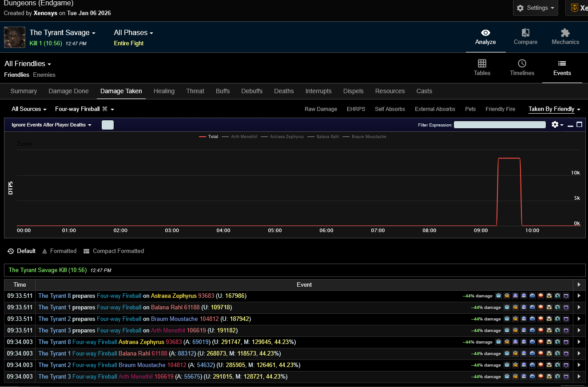
Task: Click the purple buff icon at end of Tyrant 1 prepares row
Action: click(566, 308)
